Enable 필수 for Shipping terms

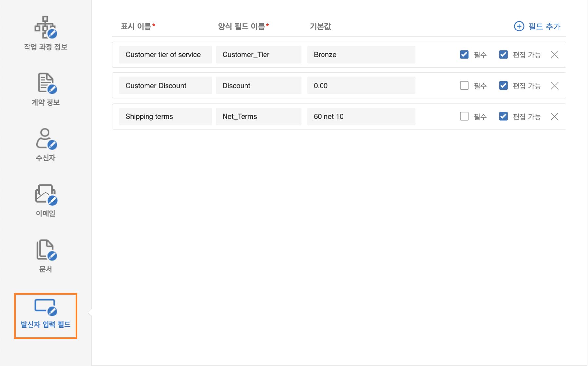click(464, 116)
